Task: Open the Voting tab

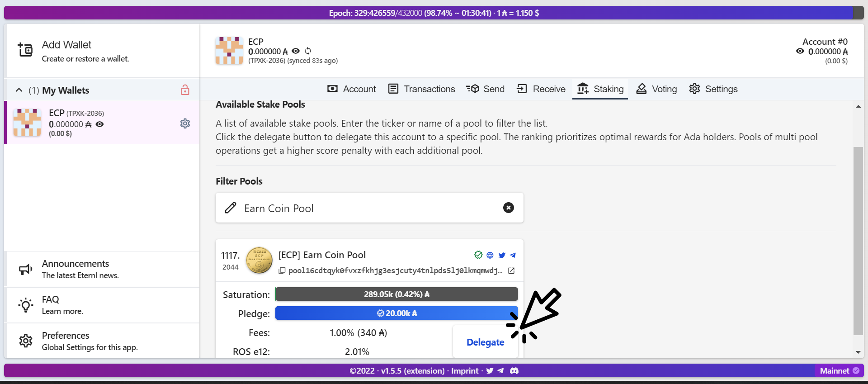Action: click(x=656, y=89)
